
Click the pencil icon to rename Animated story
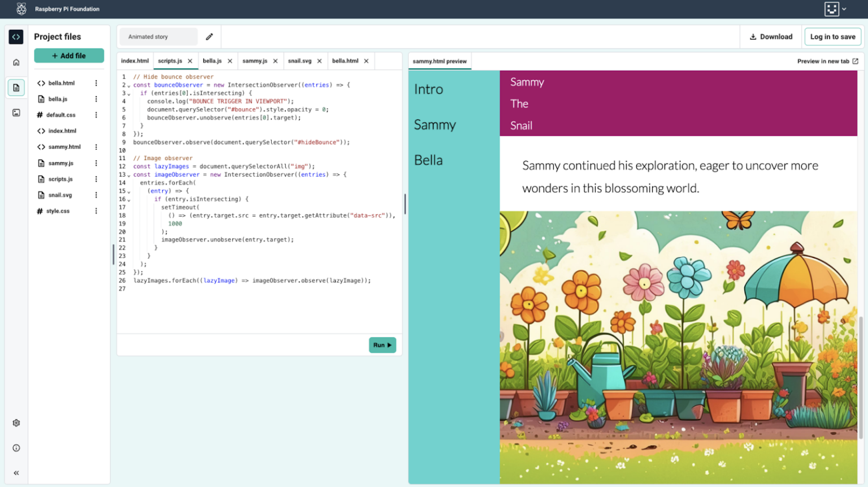click(x=209, y=36)
